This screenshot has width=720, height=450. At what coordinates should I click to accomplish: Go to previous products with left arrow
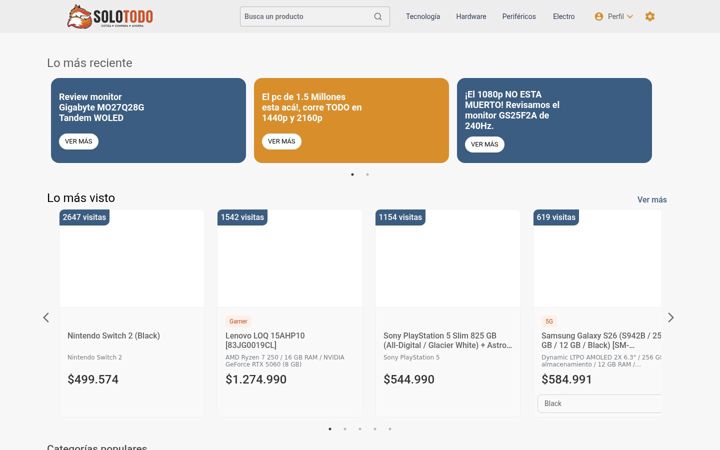(x=46, y=317)
